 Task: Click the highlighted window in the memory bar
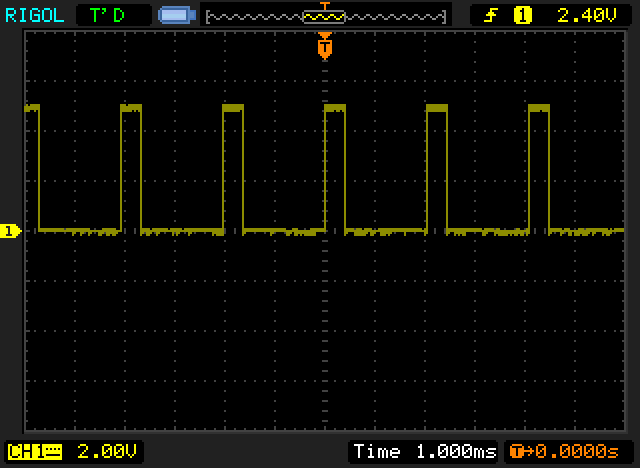(x=323, y=17)
